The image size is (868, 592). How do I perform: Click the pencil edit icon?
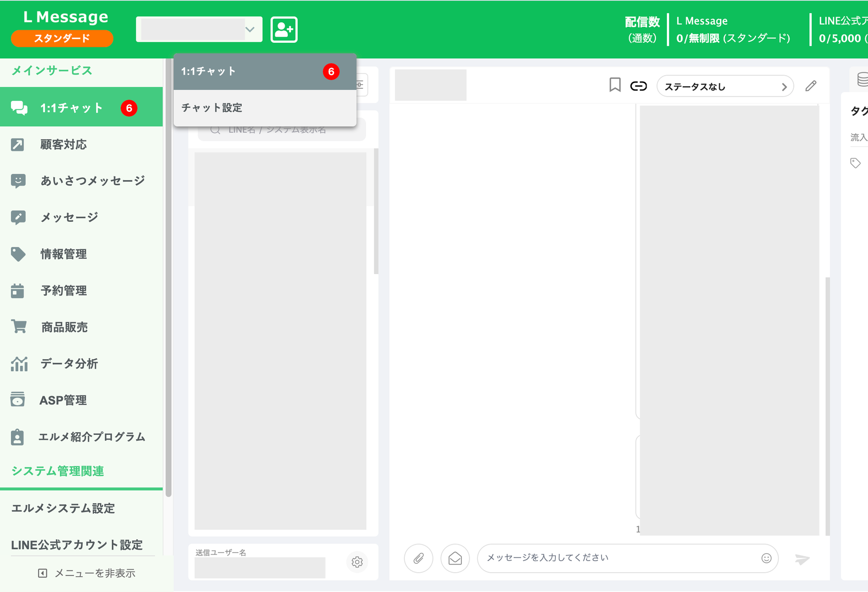pos(811,86)
